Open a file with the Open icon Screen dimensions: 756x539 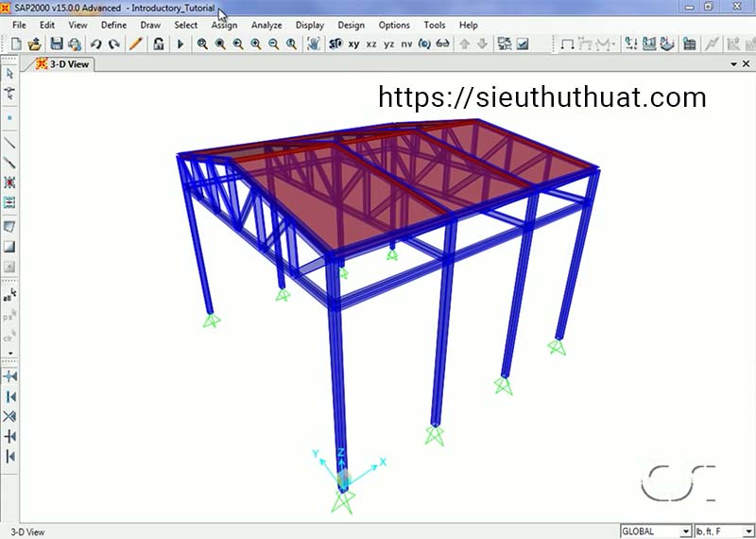coord(34,44)
